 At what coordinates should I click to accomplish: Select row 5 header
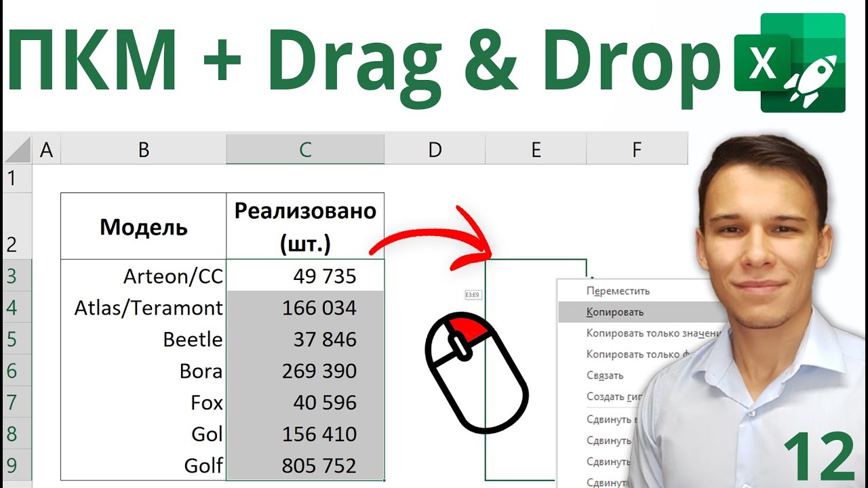pos(18,339)
